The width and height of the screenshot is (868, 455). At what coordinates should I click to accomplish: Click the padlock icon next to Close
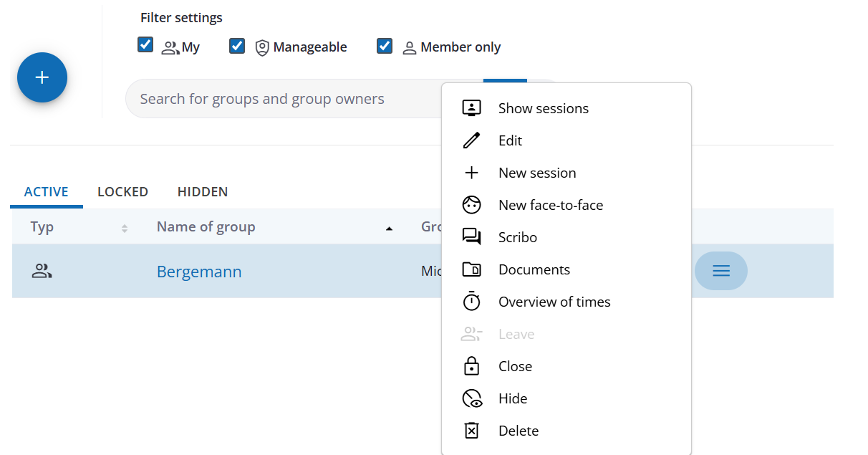472,365
